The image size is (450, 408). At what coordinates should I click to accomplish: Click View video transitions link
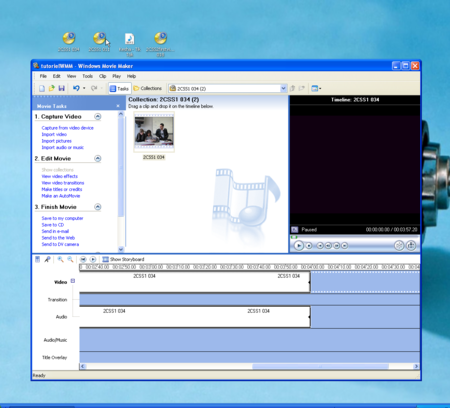click(x=63, y=183)
